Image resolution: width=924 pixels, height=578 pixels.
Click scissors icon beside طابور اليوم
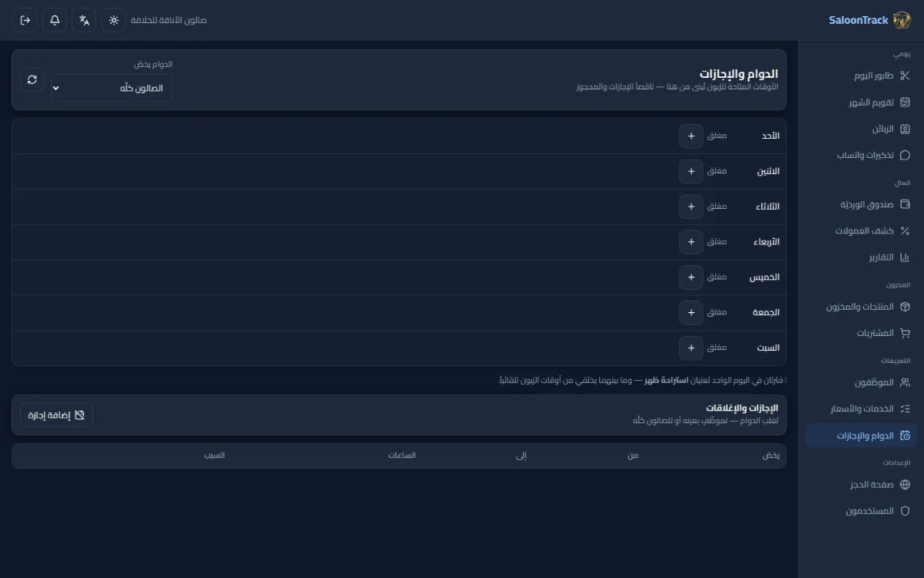905,76
